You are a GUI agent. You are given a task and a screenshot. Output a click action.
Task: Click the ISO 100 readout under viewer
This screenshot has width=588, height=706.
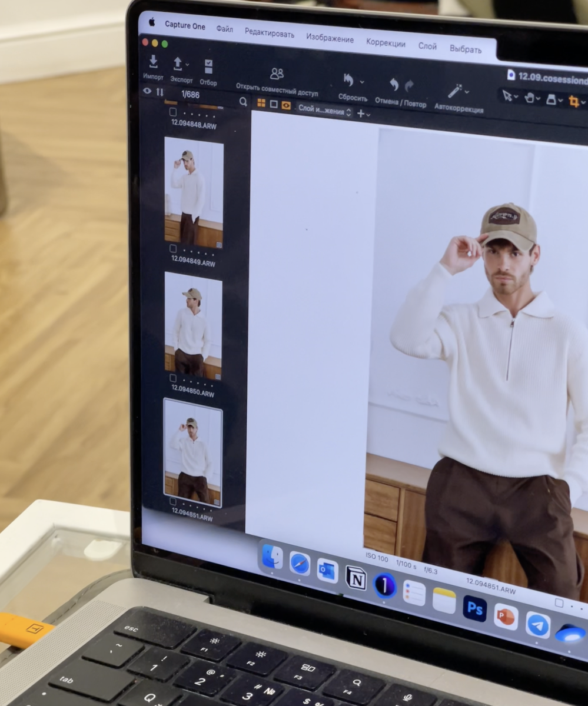pos(377,557)
